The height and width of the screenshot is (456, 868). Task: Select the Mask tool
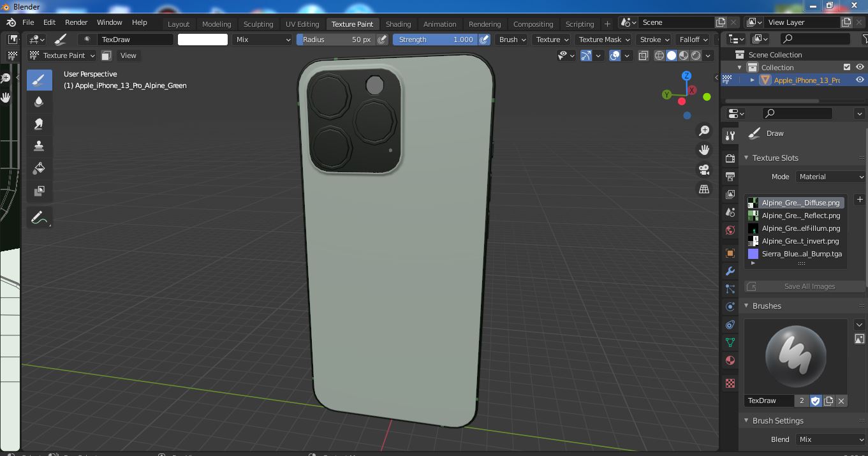pyautogui.click(x=39, y=190)
